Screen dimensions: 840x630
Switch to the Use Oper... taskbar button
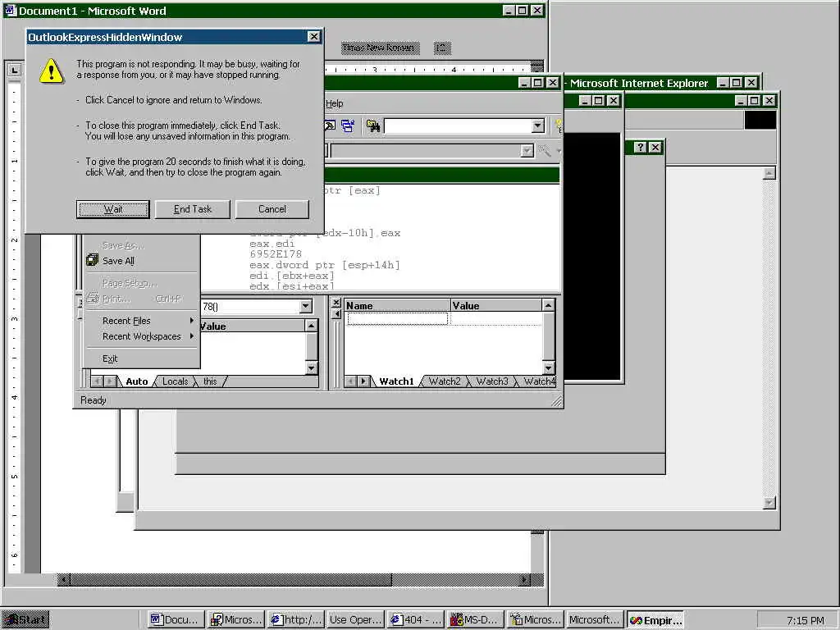pyautogui.click(x=356, y=620)
